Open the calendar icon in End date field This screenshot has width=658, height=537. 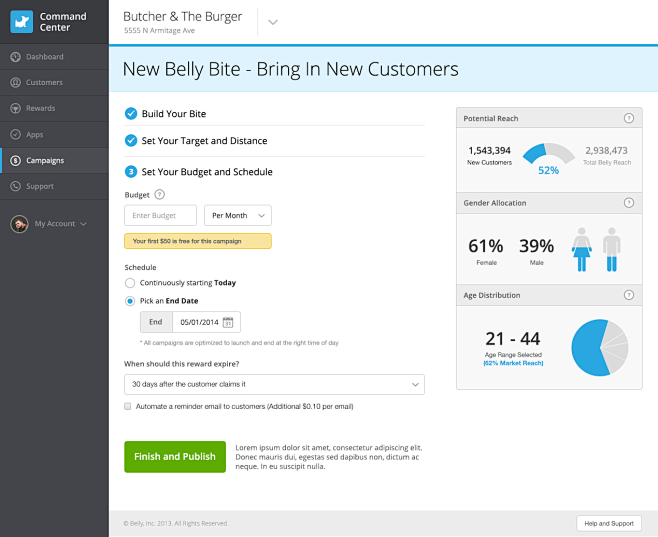pos(228,322)
